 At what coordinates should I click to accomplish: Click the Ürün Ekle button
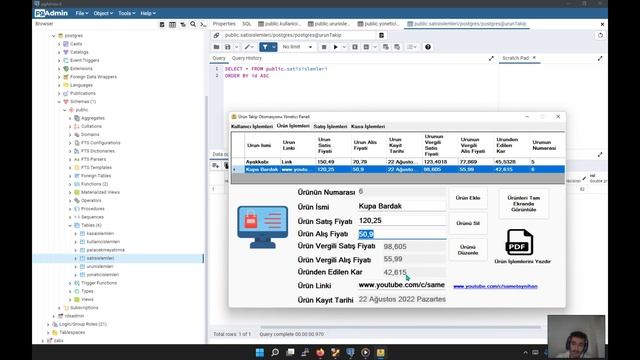pyautogui.click(x=468, y=198)
